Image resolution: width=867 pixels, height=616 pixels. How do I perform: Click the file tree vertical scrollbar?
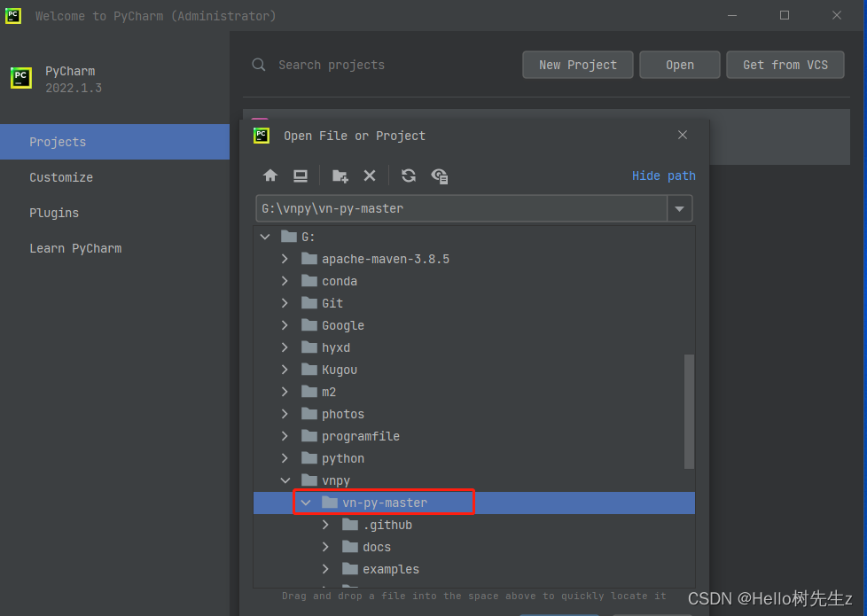(689, 411)
